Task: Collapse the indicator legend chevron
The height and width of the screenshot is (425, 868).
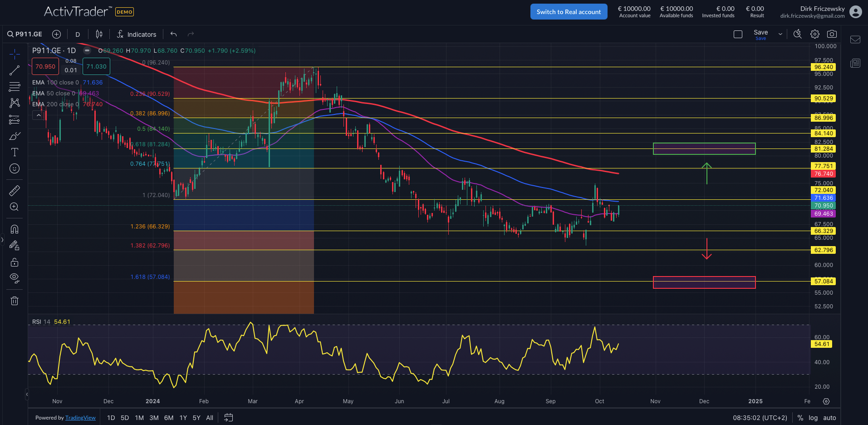Action: click(39, 115)
